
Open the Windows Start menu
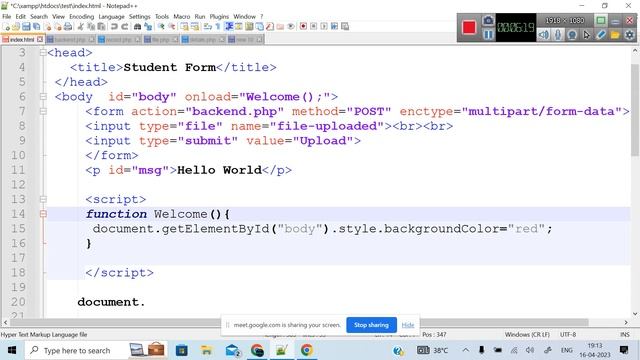pyautogui.click(x=12, y=350)
